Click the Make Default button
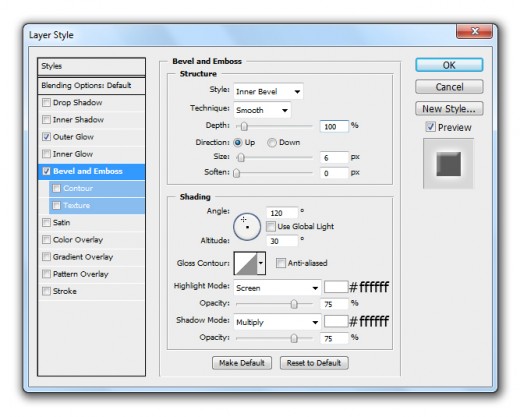 coord(242,363)
